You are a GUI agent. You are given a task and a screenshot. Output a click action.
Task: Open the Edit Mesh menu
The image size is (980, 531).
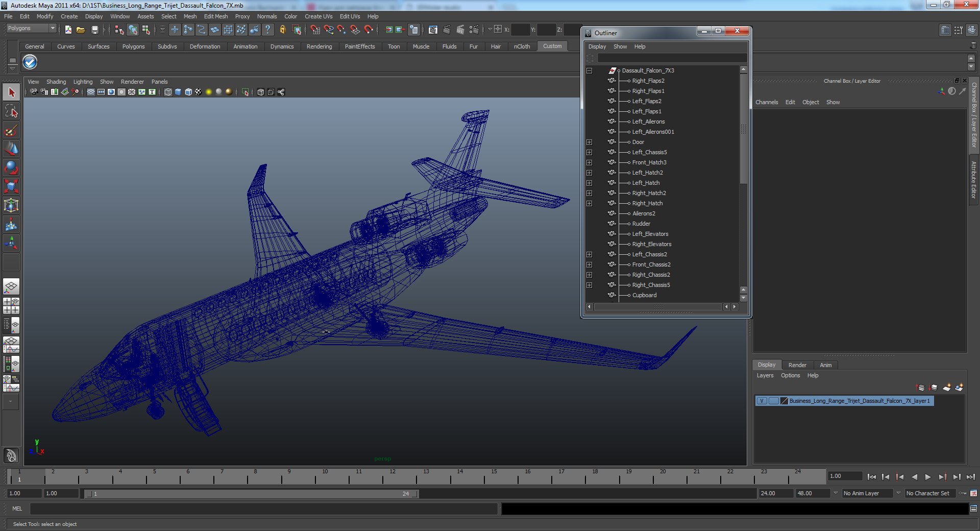click(x=216, y=16)
